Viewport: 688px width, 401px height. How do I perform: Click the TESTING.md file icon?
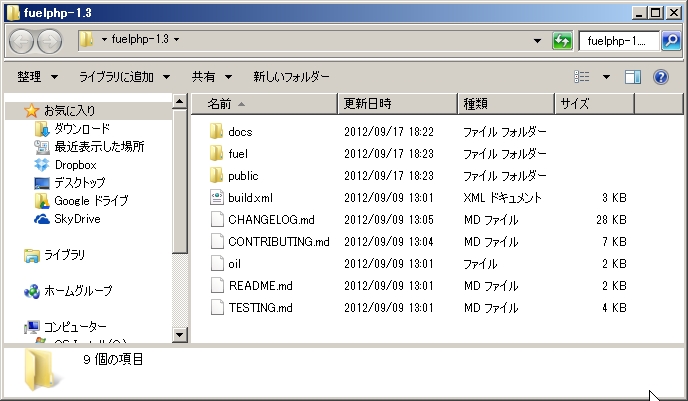click(217, 307)
